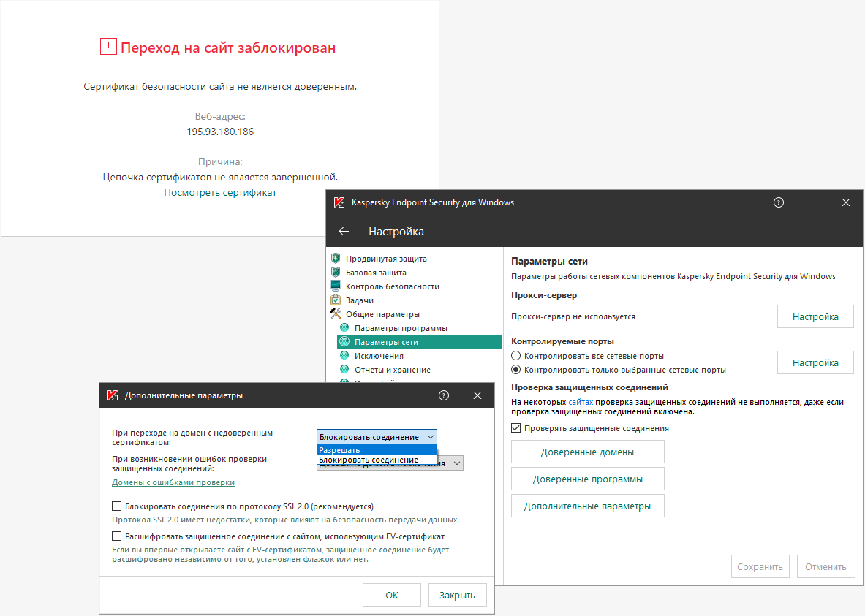Minimize the Kaspersky Endpoint Security window
Image resolution: width=865 pixels, height=616 pixels.
[812, 202]
